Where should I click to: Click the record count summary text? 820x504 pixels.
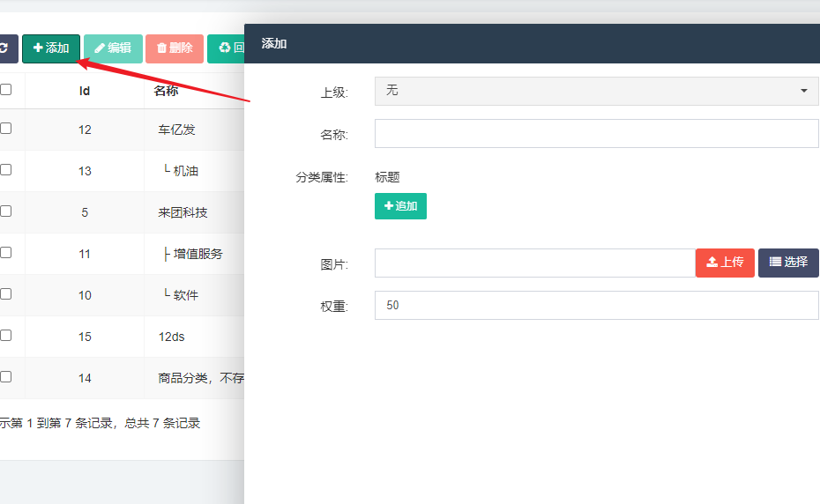pos(100,423)
